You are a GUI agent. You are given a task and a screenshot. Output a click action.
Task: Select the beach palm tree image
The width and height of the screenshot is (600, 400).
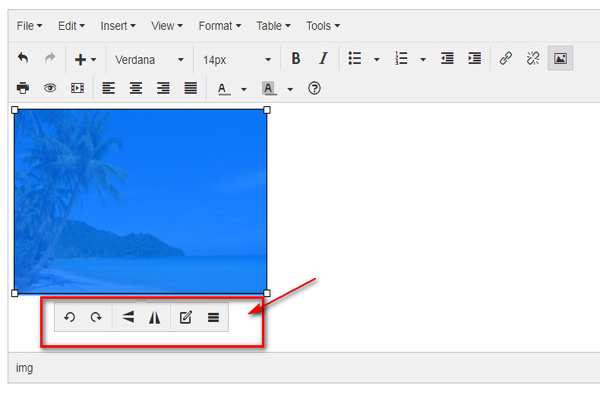[x=140, y=202]
